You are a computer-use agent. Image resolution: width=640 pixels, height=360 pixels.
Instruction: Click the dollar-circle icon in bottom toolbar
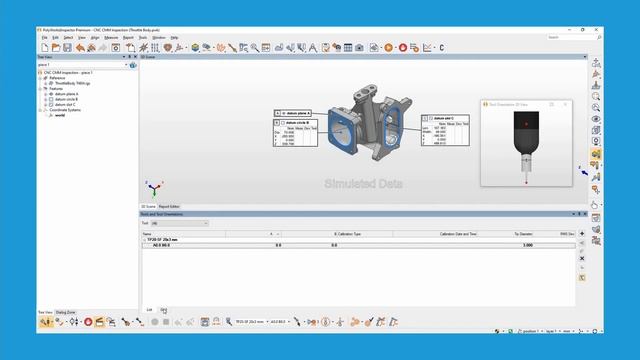tap(325, 322)
